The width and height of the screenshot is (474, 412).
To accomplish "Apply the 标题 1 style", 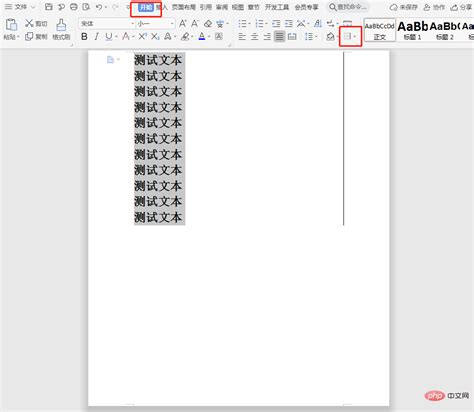I will tap(412, 30).
